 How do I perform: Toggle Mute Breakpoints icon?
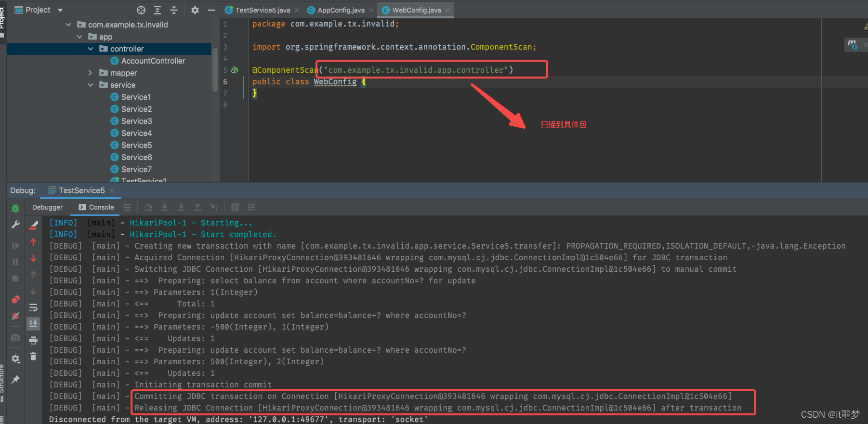click(x=15, y=316)
